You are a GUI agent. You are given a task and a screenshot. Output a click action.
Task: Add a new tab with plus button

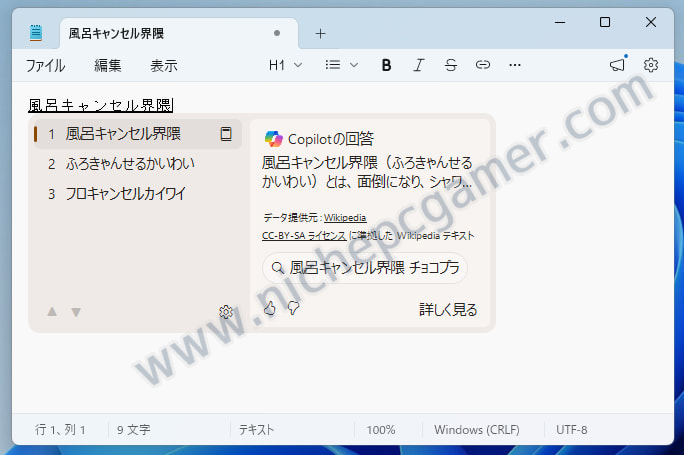point(321,33)
